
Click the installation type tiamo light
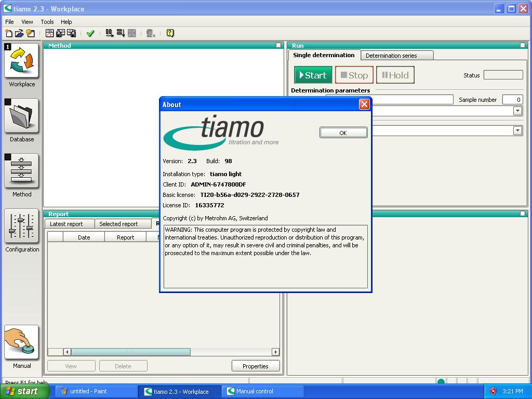click(225, 174)
